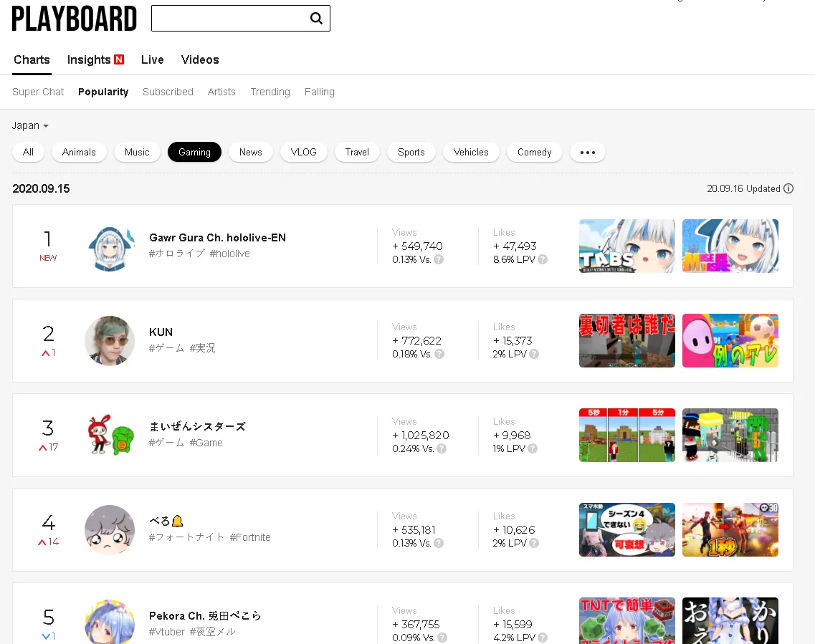Open the info icon beside '20.09.16 Updated'
Viewport: 815px width, 644px height.
point(788,188)
